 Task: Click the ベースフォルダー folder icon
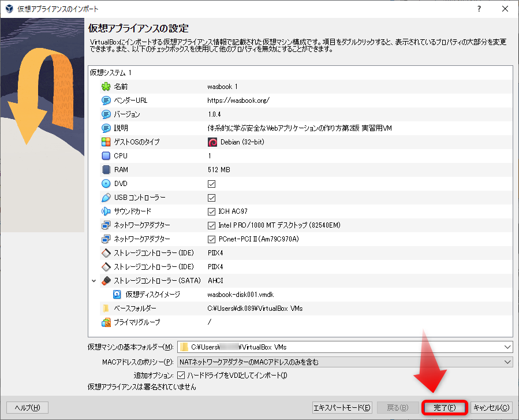(x=106, y=309)
